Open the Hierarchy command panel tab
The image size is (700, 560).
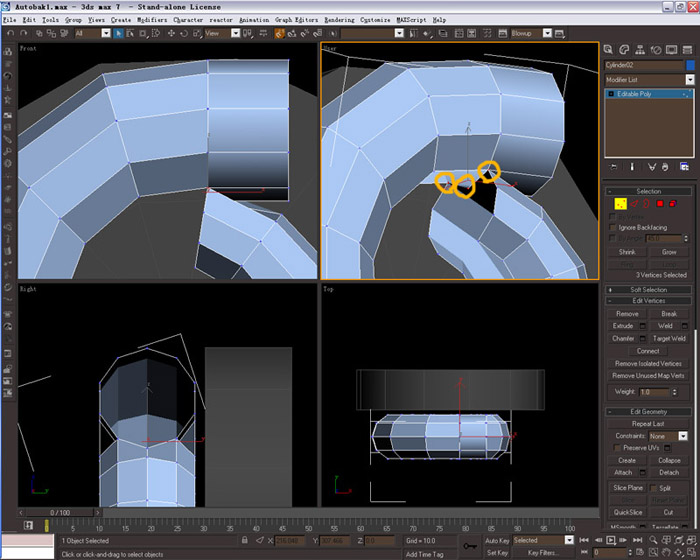(640, 50)
